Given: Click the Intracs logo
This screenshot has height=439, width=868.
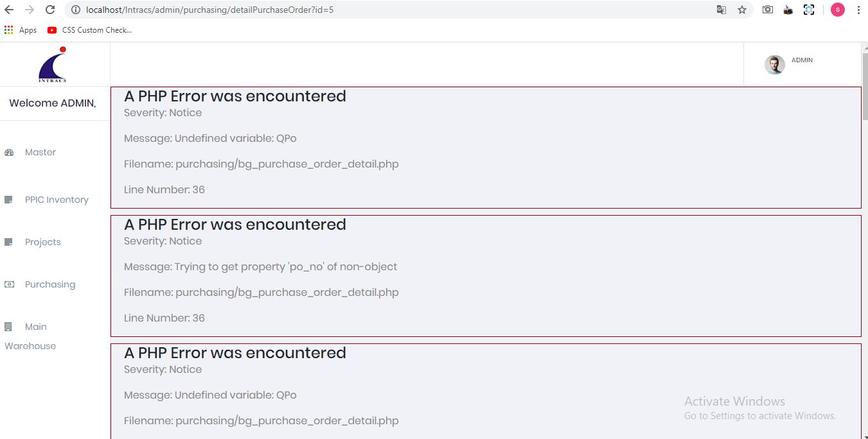Looking at the screenshot, I should pos(53,65).
